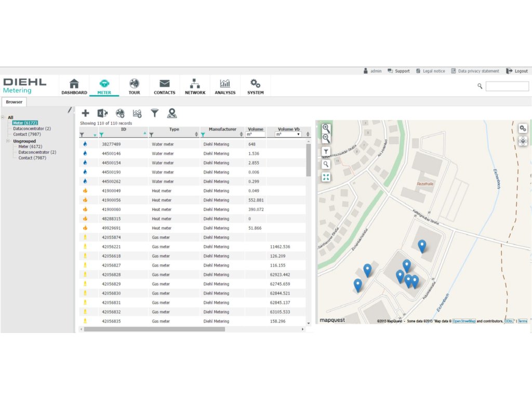Screen dimensions: 532x399
Task: Click the map search magnifier button
Action: coord(326,164)
